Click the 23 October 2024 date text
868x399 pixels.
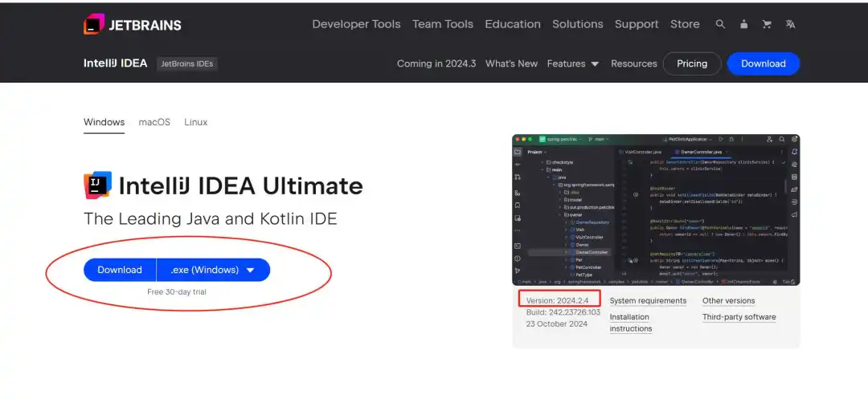[557, 324]
